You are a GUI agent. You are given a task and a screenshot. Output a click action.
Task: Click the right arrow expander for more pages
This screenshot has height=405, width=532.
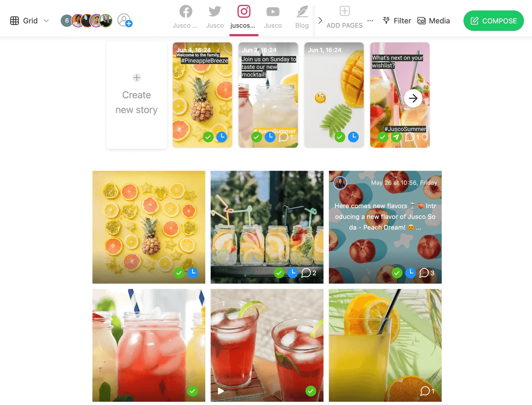click(x=320, y=20)
